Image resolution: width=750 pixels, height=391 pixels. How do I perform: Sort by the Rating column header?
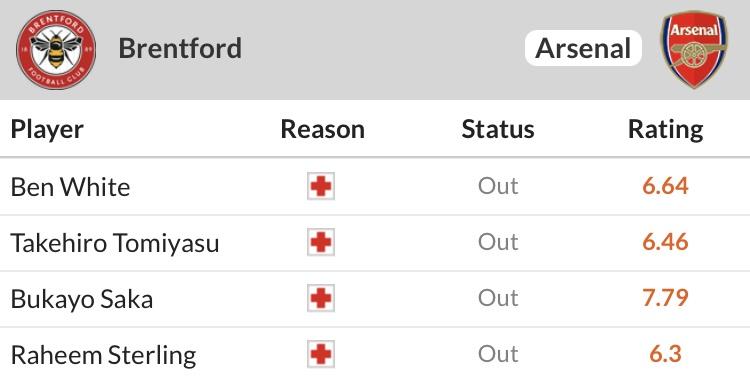665,130
